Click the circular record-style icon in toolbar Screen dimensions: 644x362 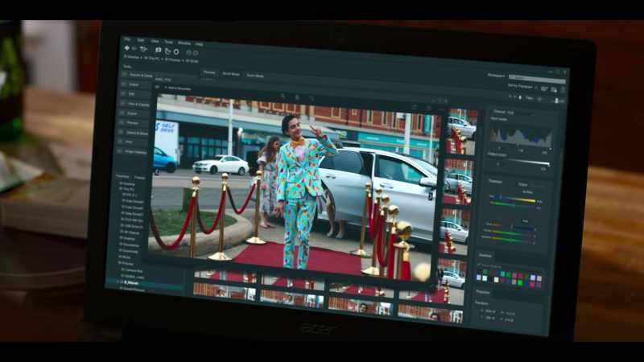pos(176,51)
